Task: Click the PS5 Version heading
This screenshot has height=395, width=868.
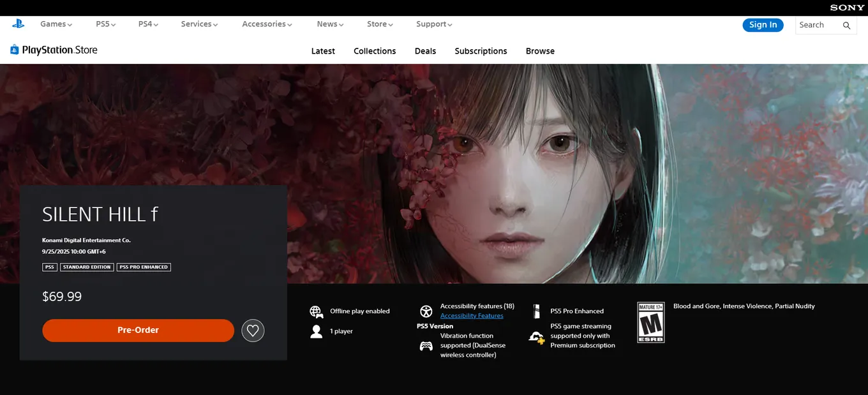Action: click(435, 326)
